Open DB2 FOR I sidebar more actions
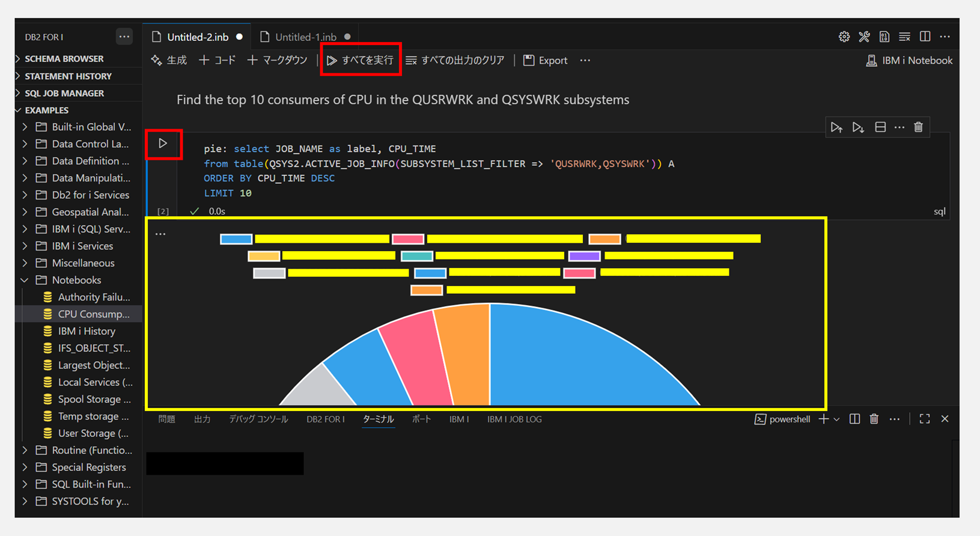The image size is (980, 536). [x=124, y=37]
